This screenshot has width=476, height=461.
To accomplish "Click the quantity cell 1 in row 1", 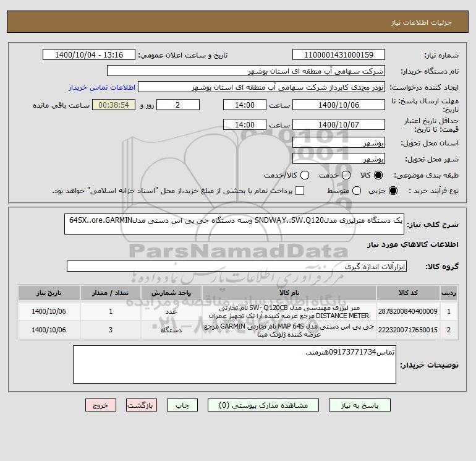I will [111, 311].
